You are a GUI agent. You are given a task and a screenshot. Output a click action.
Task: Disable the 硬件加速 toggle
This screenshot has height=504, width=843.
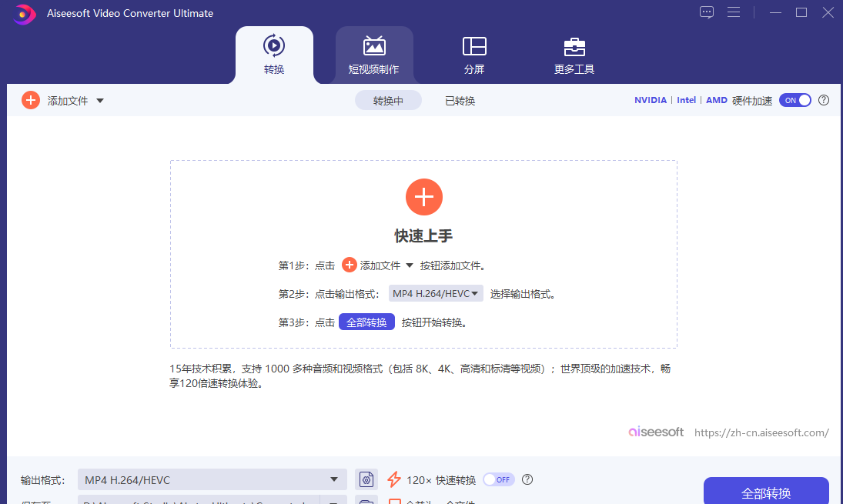coord(794,100)
